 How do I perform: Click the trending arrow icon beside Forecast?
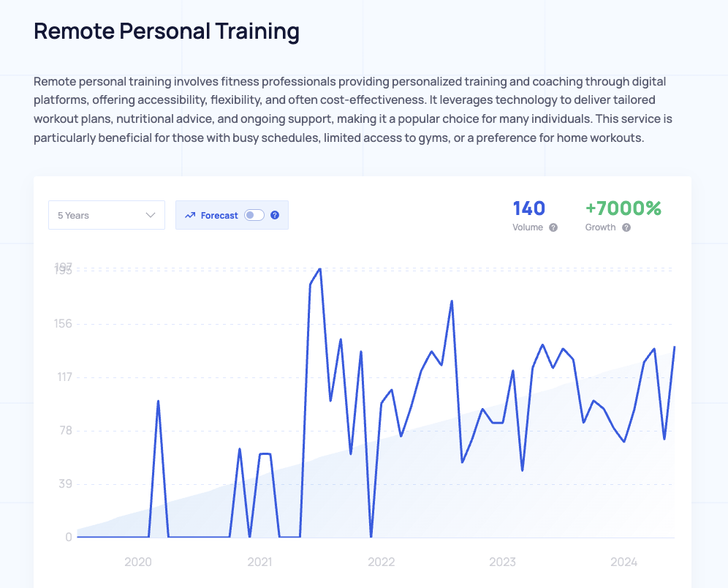pos(192,214)
